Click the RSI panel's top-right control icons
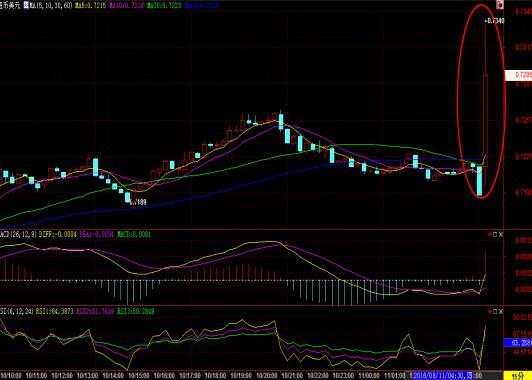 click(496, 311)
